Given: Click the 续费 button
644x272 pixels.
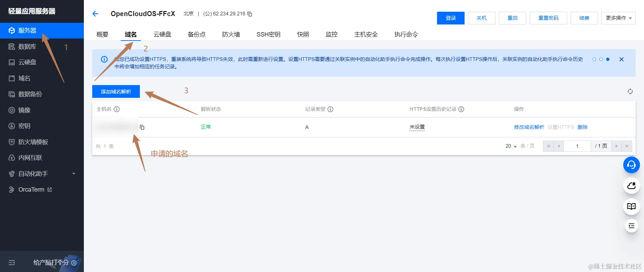Looking at the screenshot, I should click(584, 18).
